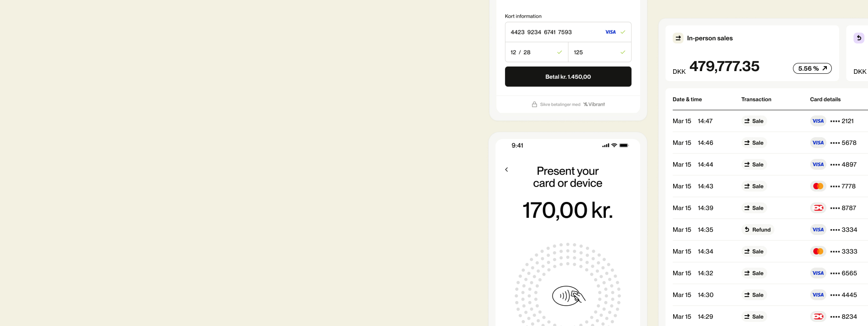Click the Sale transfer icon on the 14:46 row
Viewport: 868px width, 326px height.
[746, 143]
